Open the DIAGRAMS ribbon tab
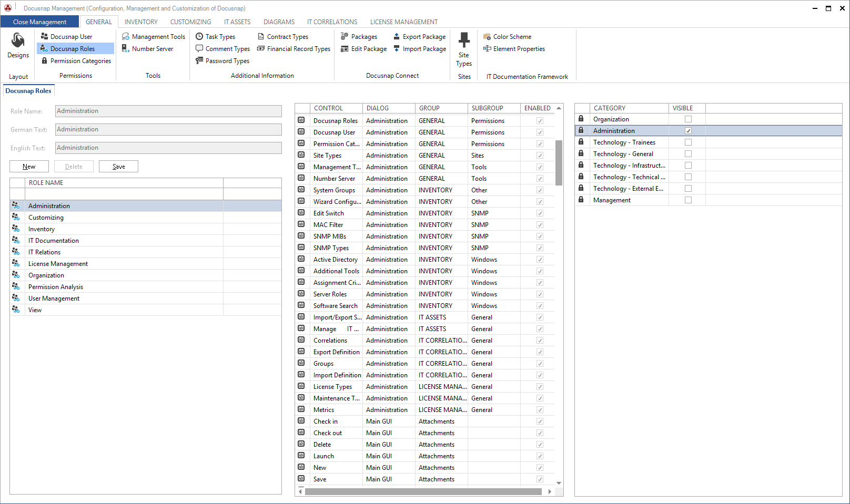The image size is (850, 504). coord(279,22)
